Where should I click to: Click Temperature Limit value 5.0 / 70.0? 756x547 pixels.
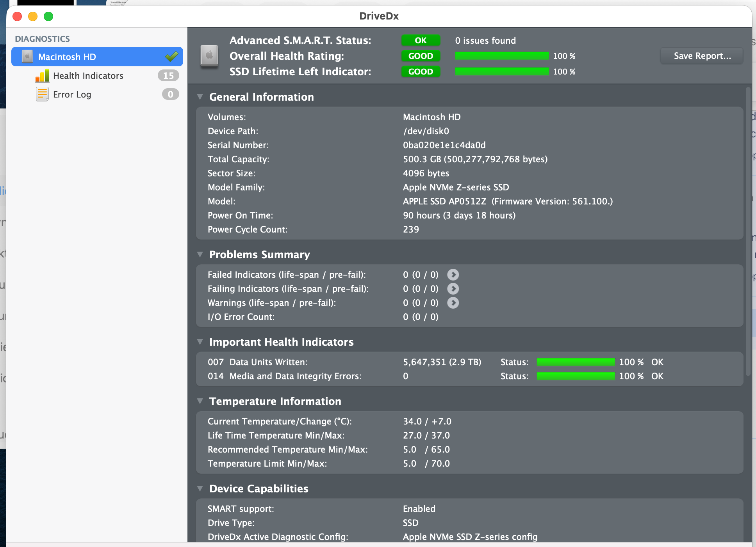pyautogui.click(x=426, y=464)
